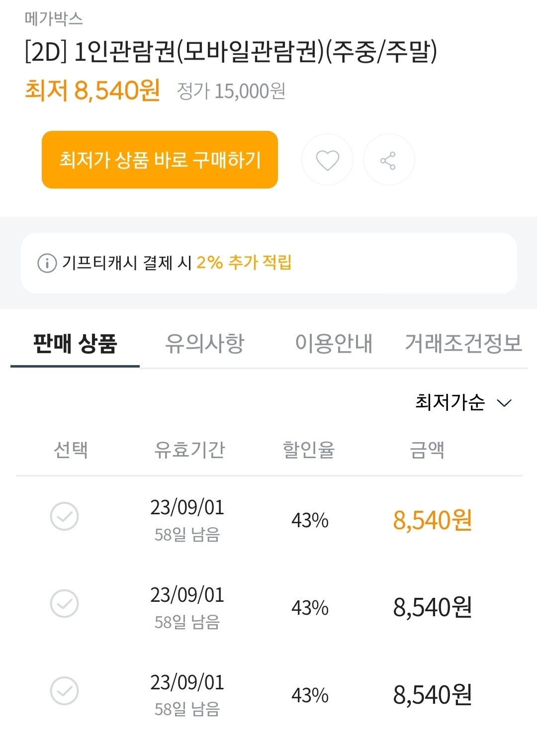The width and height of the screenshot is (537, 756).
Task: Open the [2D] 1인관람권 product title
Action: click(x=231, y=51)
